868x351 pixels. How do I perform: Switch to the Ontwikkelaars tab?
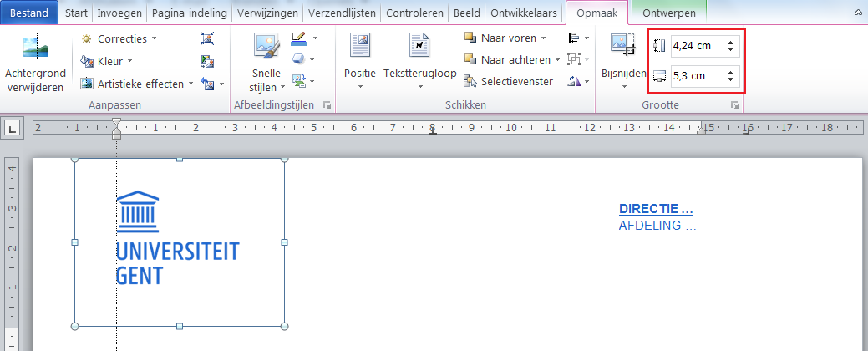coord(524,13)
